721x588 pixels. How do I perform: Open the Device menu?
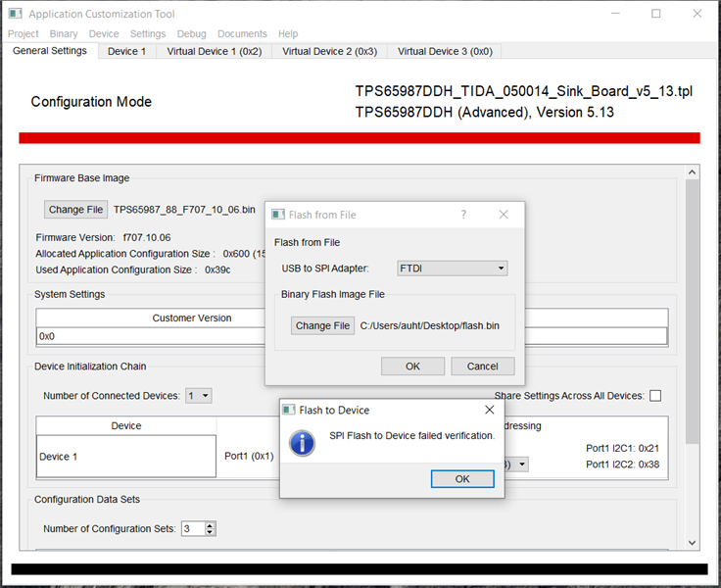(104, 34)
